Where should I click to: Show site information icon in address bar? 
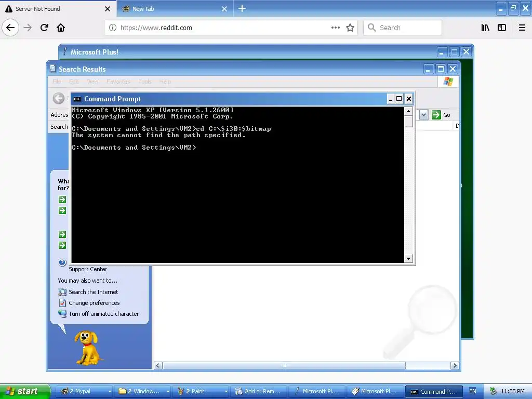[x=113, y=28]
